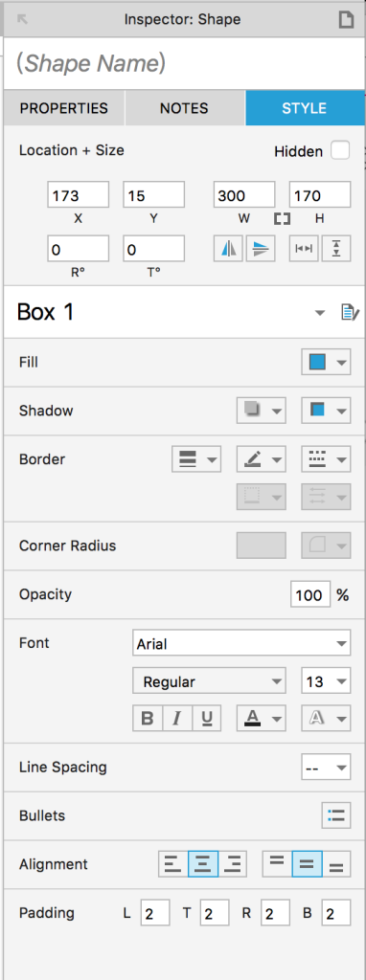This screenshot has height=980, width=366.
Task: Toggle bold formatting
Action: 148,718
